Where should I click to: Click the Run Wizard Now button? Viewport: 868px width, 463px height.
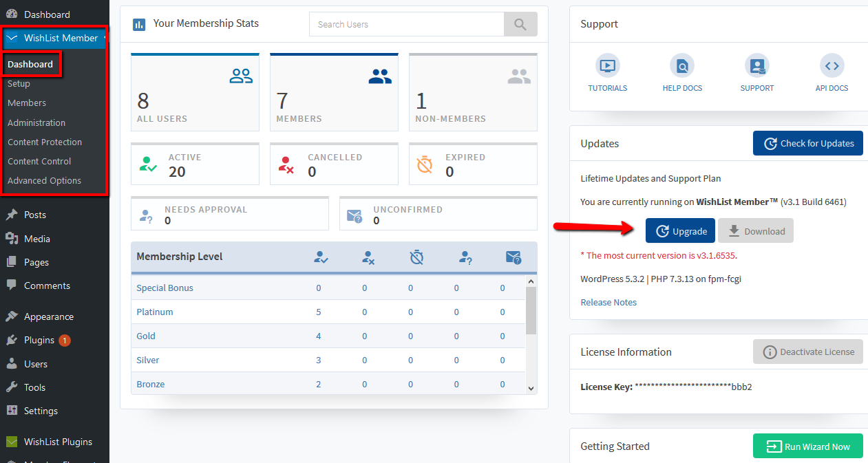[808, 446]
